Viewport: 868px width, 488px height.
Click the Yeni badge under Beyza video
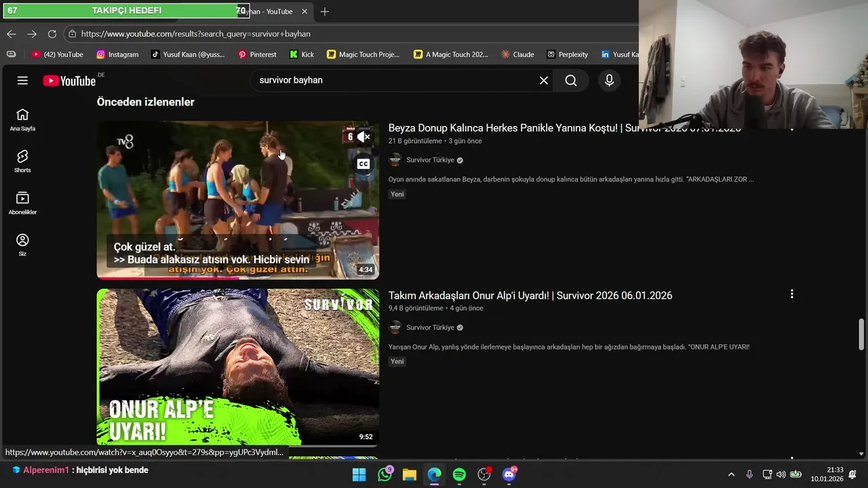tap(397, 195)
